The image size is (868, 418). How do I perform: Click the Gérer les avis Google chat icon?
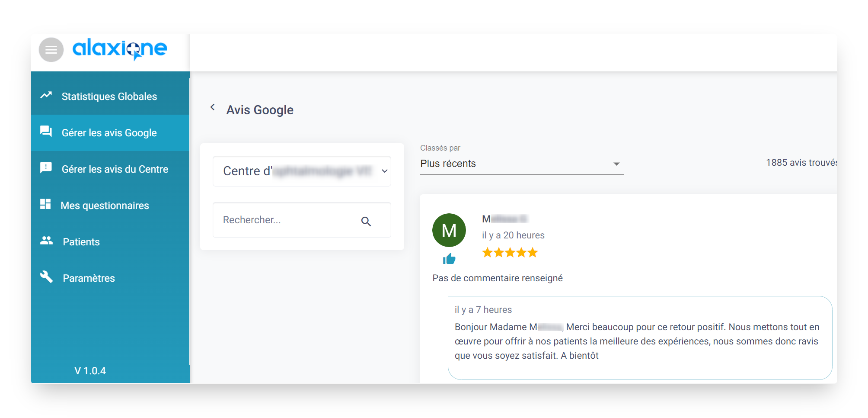pyautogui.click(x=46, y=132)
